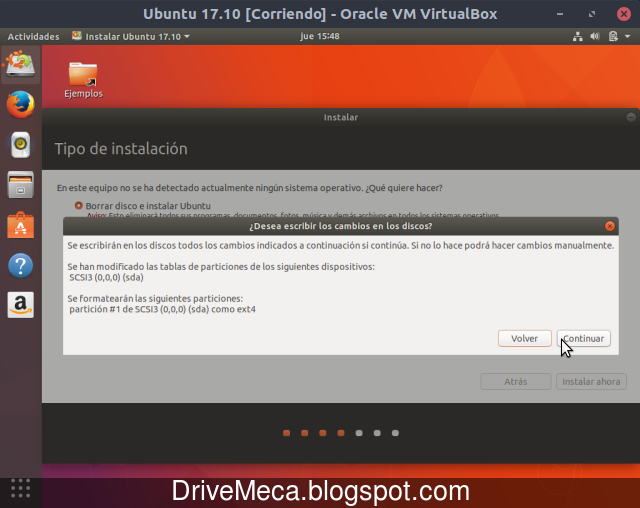Open Help icon in the dock
Screen dimensions: 640x508
[x=20, y=265]
